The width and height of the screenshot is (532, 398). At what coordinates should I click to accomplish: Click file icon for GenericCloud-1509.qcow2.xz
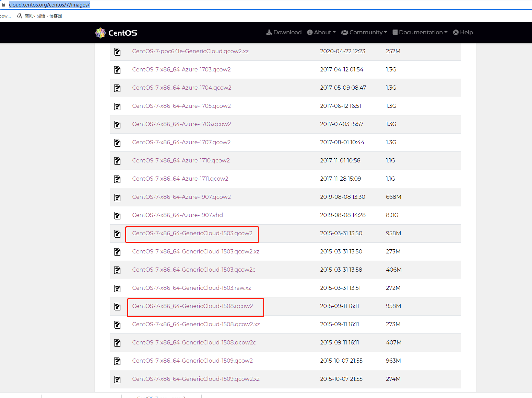117,379
